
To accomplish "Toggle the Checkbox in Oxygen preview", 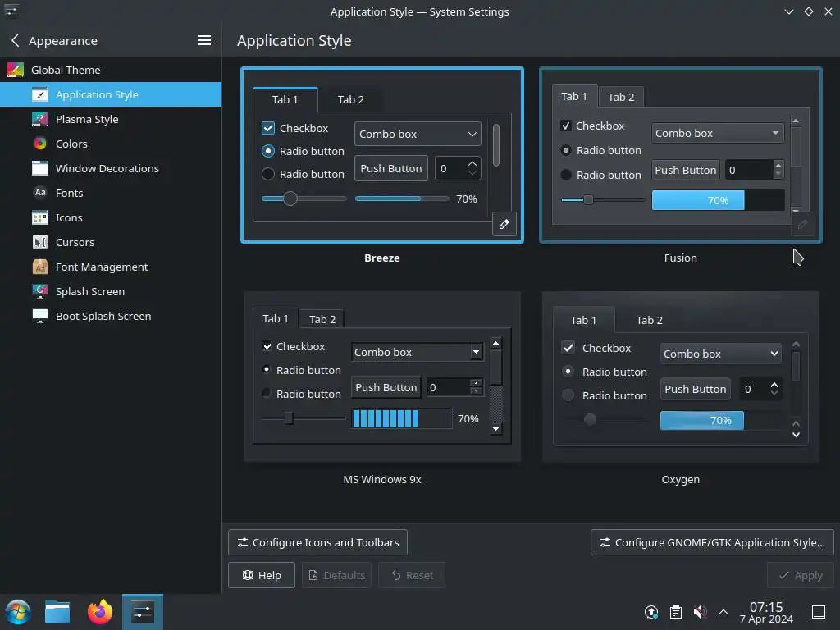I will point(568,348).
